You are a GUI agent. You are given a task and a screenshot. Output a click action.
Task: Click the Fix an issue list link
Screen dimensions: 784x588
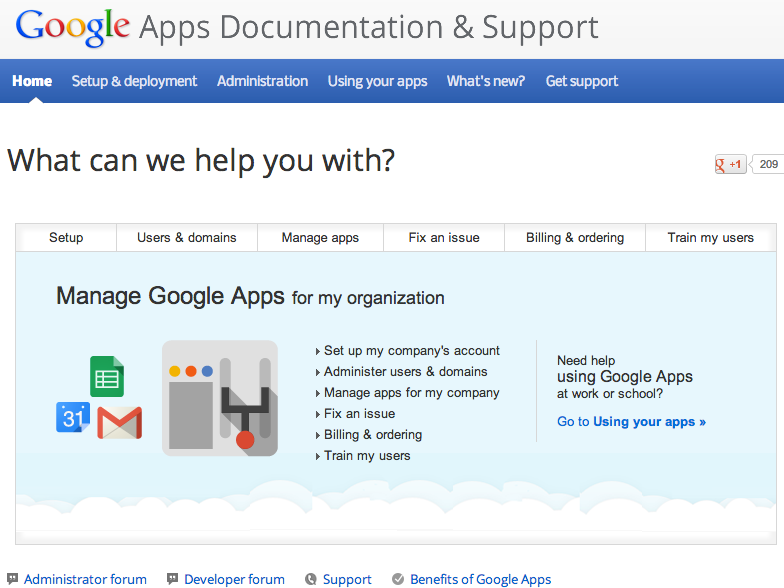pos(360,414)
